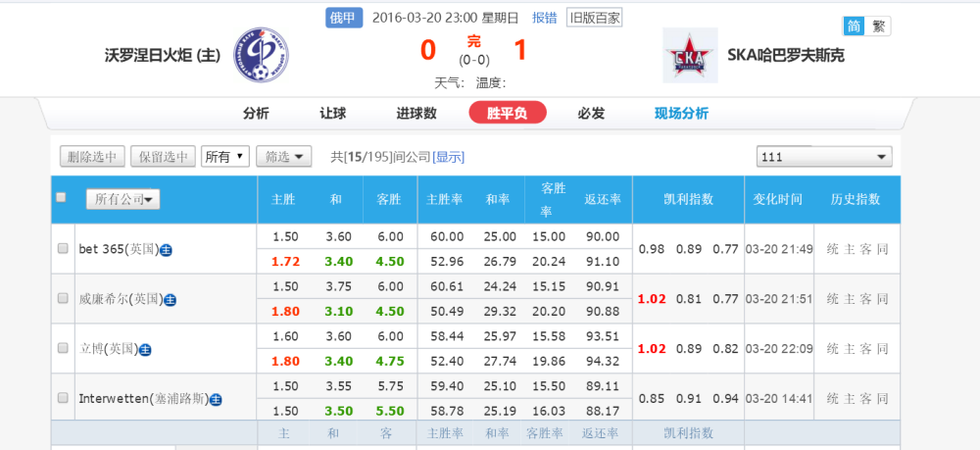
Task: Switch to simplified Chinese 简
Action: point(854,26)
